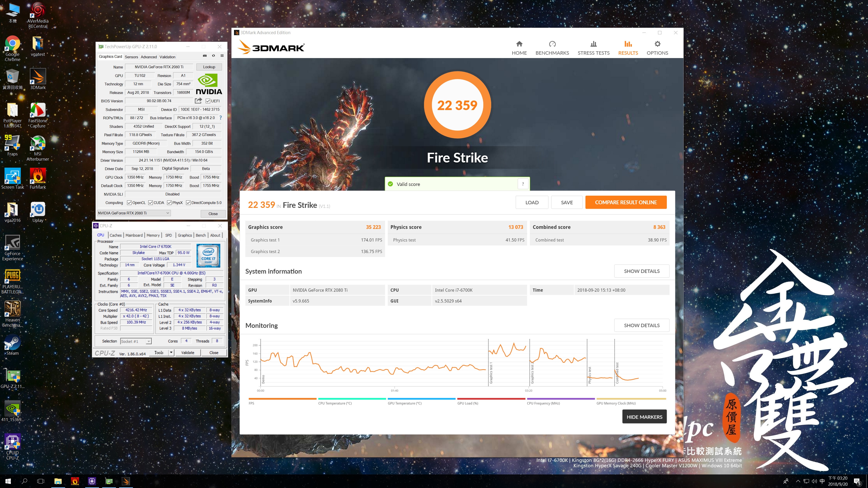868x488 pixels.
Task: Click the BIOS share/export icon in GPU-Z
Action: click(198, 101)
